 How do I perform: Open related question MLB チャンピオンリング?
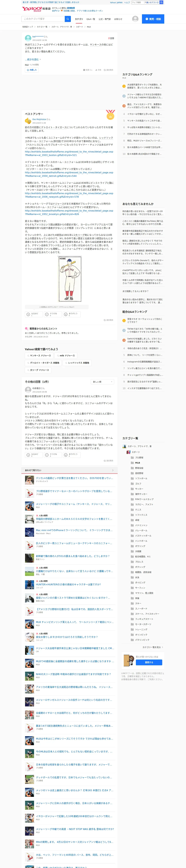75,622
